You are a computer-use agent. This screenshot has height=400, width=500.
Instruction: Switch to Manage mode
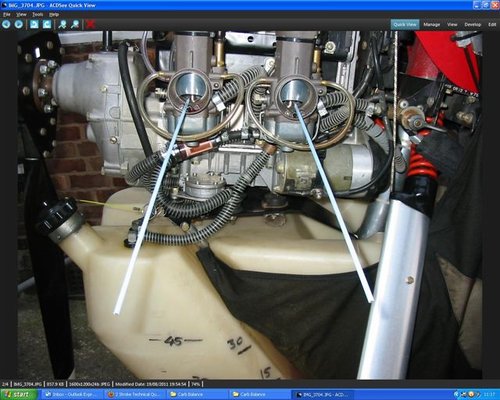pyautogui.click(x=432, y=24)
